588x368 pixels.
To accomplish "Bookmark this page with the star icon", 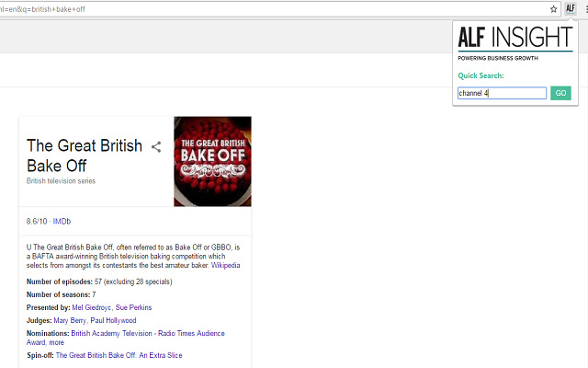I will click(x=553, y=9).
